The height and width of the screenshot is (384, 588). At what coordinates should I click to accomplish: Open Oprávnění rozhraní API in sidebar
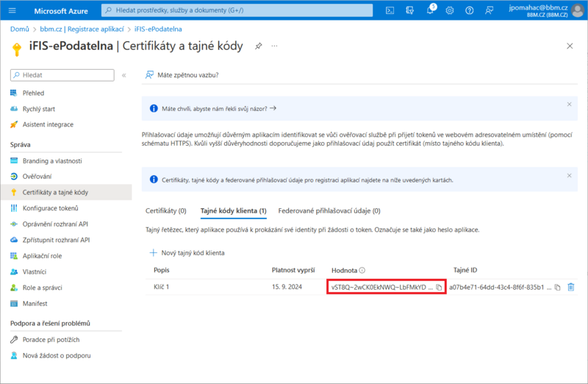point(55,224)
